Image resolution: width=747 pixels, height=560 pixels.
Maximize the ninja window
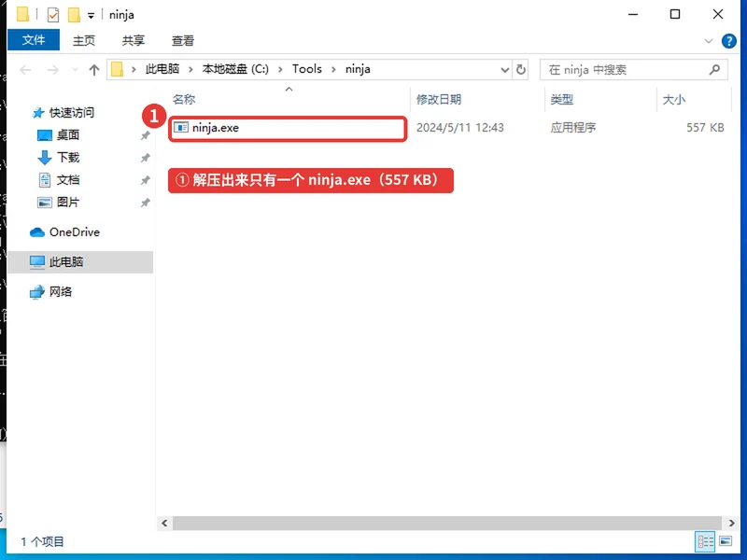tap(675, 14)
